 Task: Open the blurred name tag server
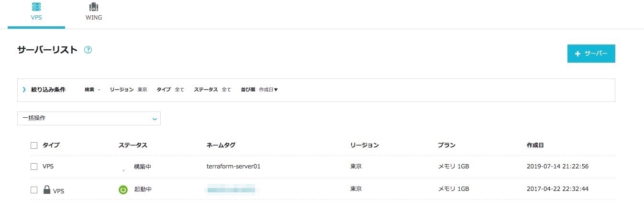click(232, 190)
